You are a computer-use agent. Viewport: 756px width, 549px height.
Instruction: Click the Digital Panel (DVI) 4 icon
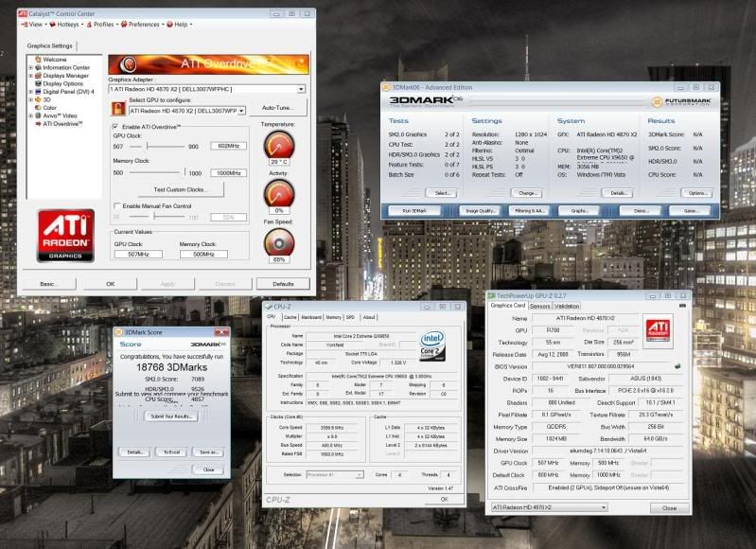tap(38, 92)
